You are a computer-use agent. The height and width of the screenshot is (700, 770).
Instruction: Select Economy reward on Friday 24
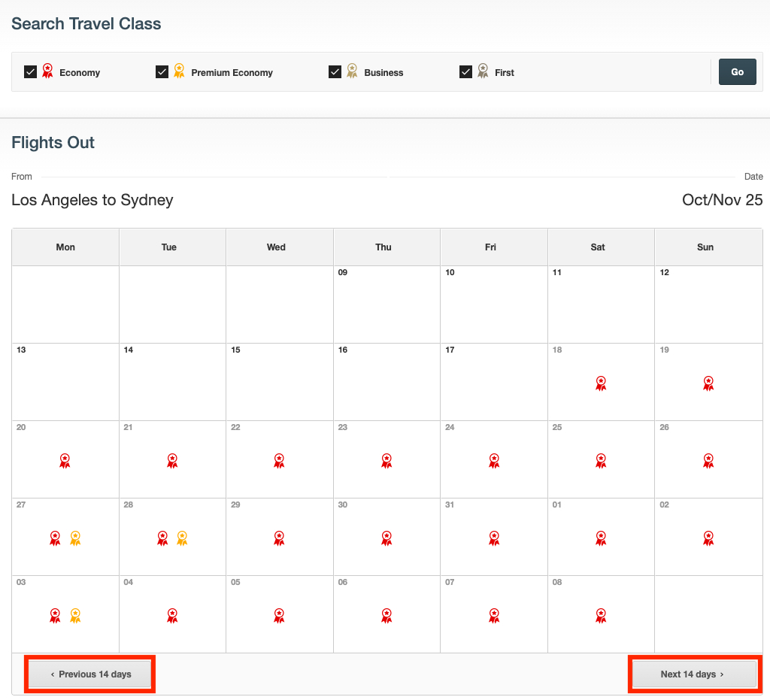pos(494,461)
